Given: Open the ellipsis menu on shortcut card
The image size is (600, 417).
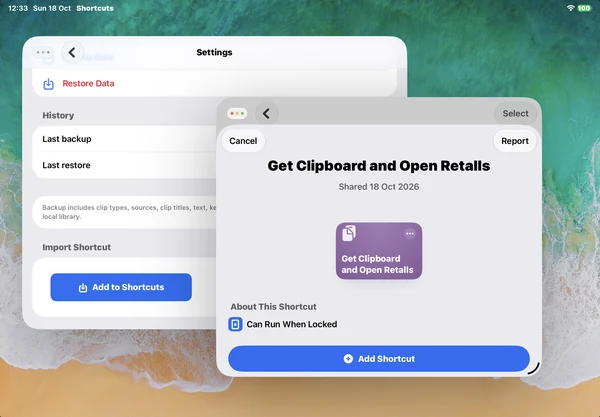Looking at the screenshot, I should (410, 233).
